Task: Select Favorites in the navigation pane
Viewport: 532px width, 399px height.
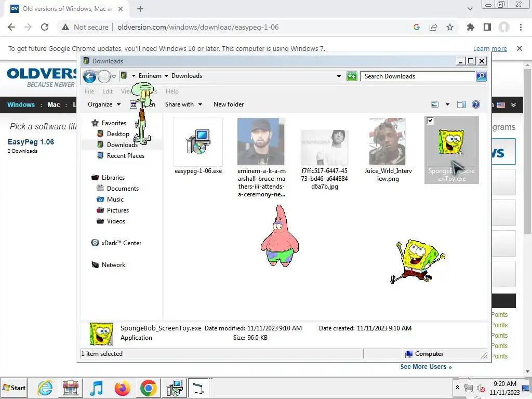Action: [114, 123]
